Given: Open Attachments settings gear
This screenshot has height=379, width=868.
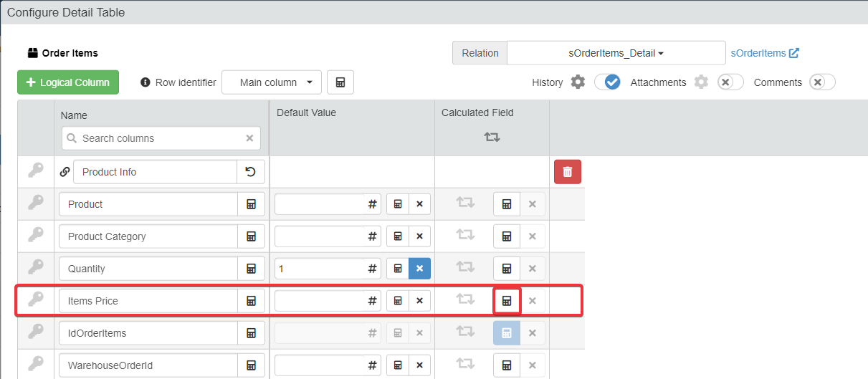Looking at the screenshot, I should (701, 82).
